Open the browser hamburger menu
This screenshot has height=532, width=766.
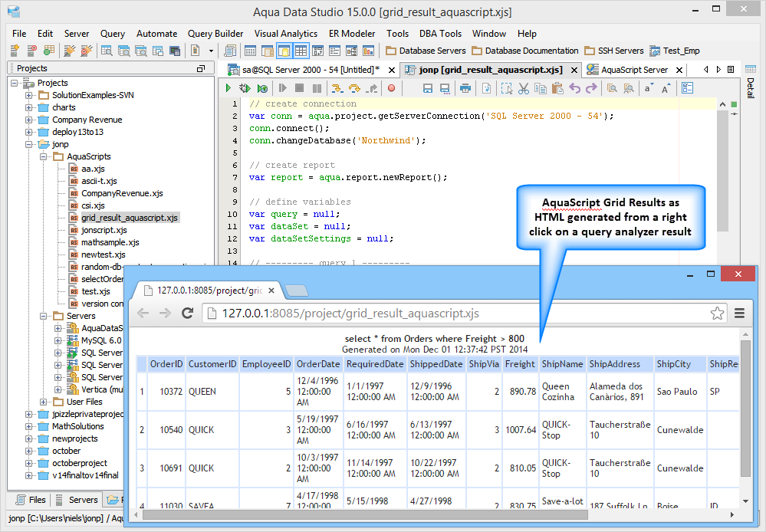(740, 313)
